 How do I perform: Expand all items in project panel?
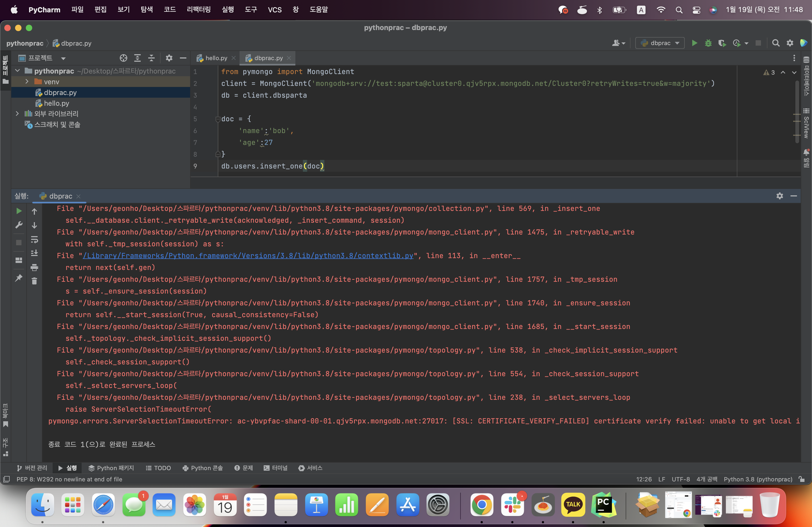click(x=137, y=58)
